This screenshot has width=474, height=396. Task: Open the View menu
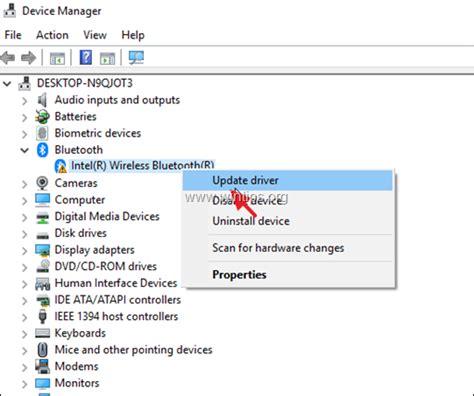95,35
